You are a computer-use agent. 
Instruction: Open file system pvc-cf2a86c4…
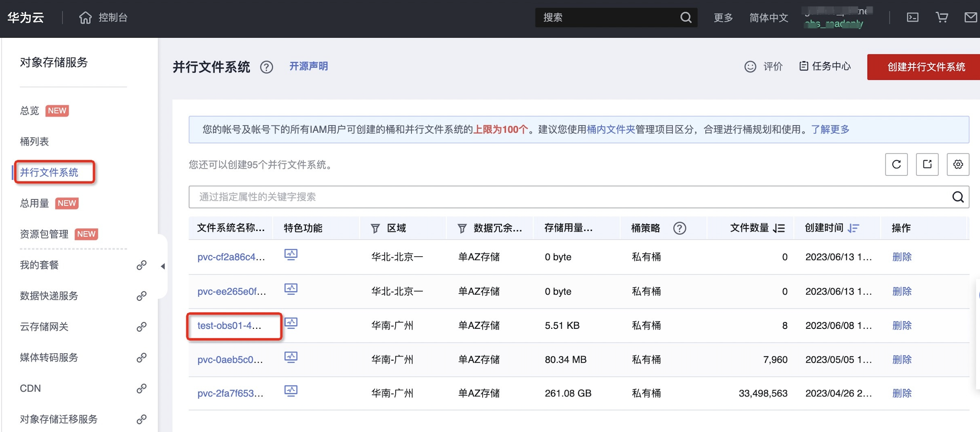click(231, 257)
